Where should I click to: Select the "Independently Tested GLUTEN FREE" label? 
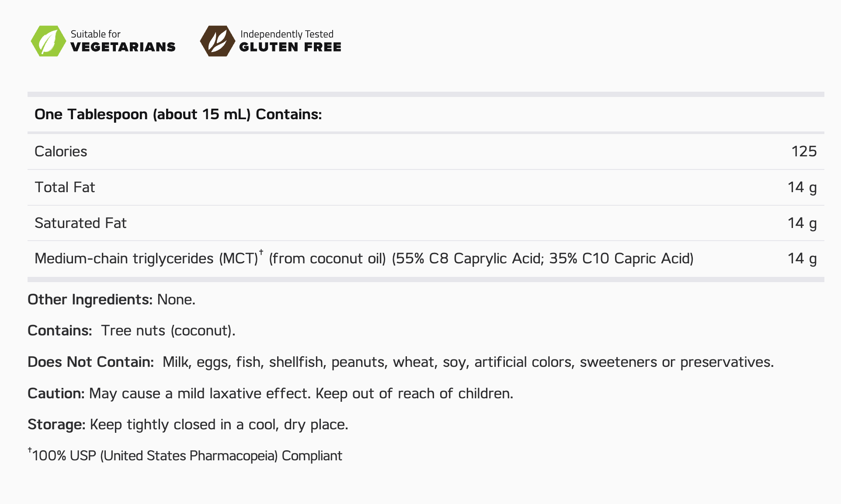(x=290, y=41)
